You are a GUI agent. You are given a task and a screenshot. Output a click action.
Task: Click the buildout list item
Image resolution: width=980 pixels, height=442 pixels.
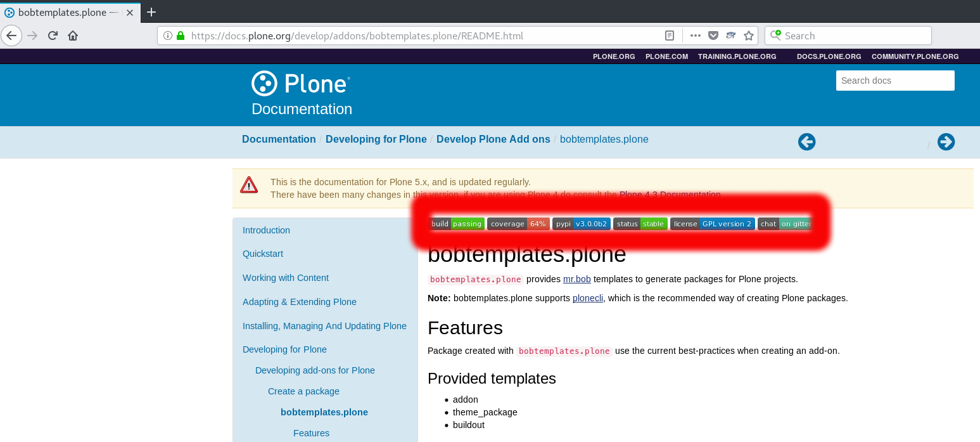469,425
